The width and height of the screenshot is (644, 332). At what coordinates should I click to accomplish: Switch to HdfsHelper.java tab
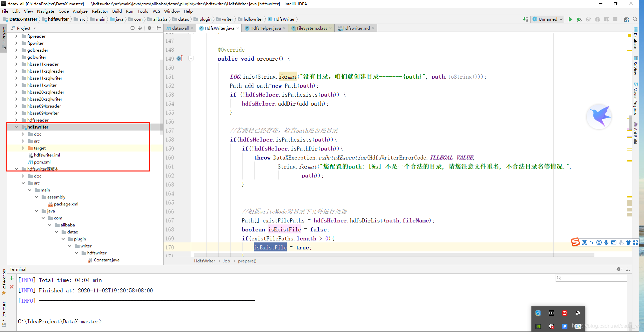point(265,28)
